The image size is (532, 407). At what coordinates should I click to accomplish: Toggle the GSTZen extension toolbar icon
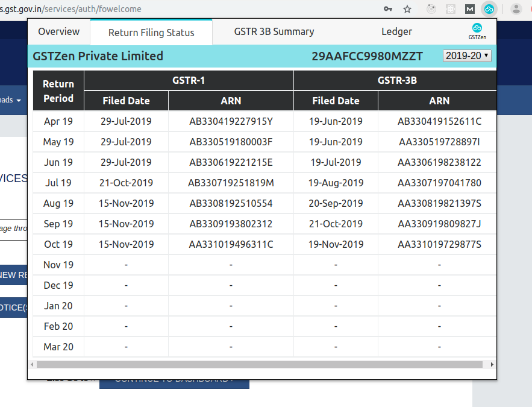point(489,9)
